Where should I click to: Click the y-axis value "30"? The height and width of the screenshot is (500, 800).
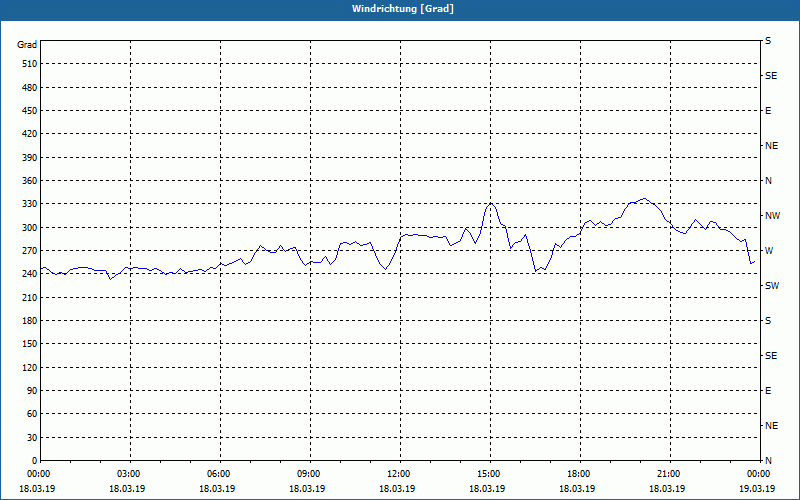click(32, 438)
